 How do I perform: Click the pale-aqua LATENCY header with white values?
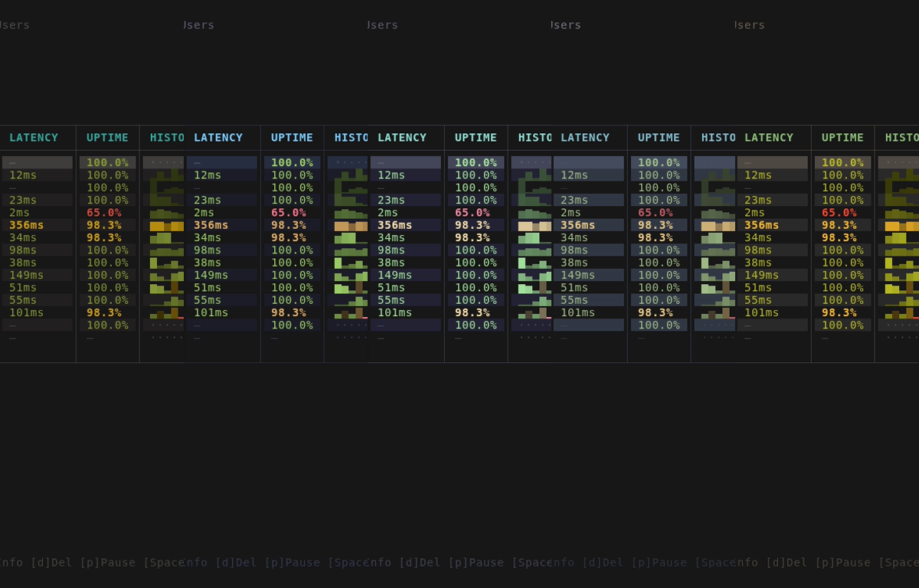tap(402, 138)
